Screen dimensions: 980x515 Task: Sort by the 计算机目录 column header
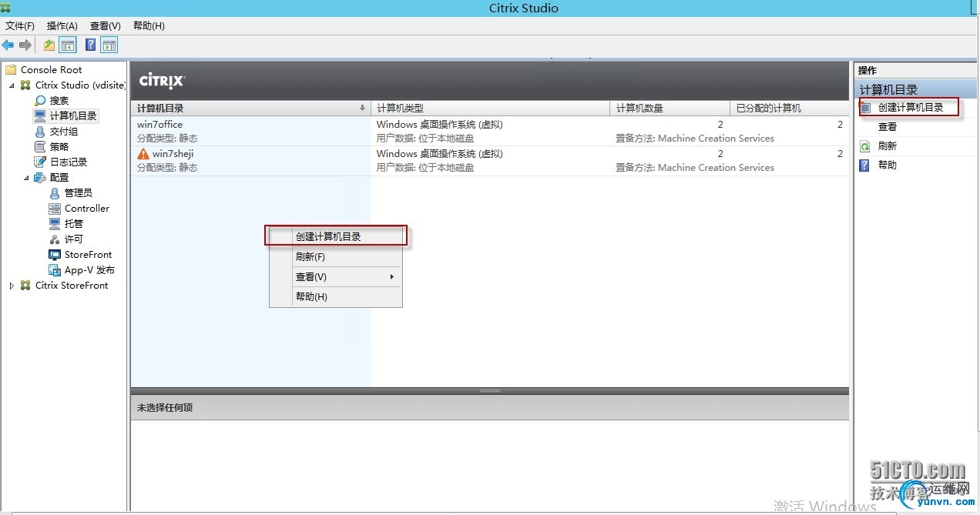(x=250, y=108)
